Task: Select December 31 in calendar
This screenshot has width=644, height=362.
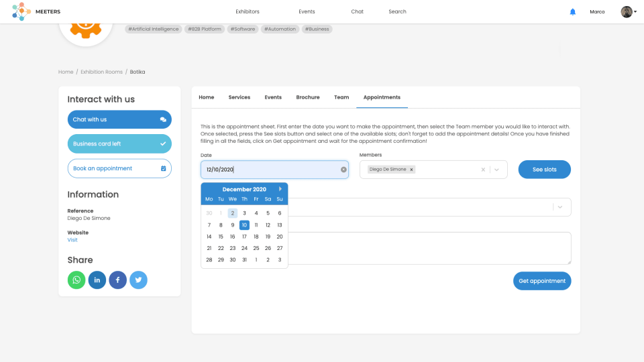Action: point(244,260)
